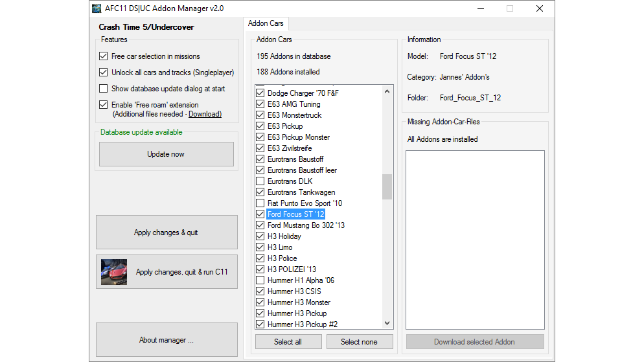Select Ford Mustang Bo 302 '13 in list
The height and width of the screenshot is (362, 644).
[306, 225]
